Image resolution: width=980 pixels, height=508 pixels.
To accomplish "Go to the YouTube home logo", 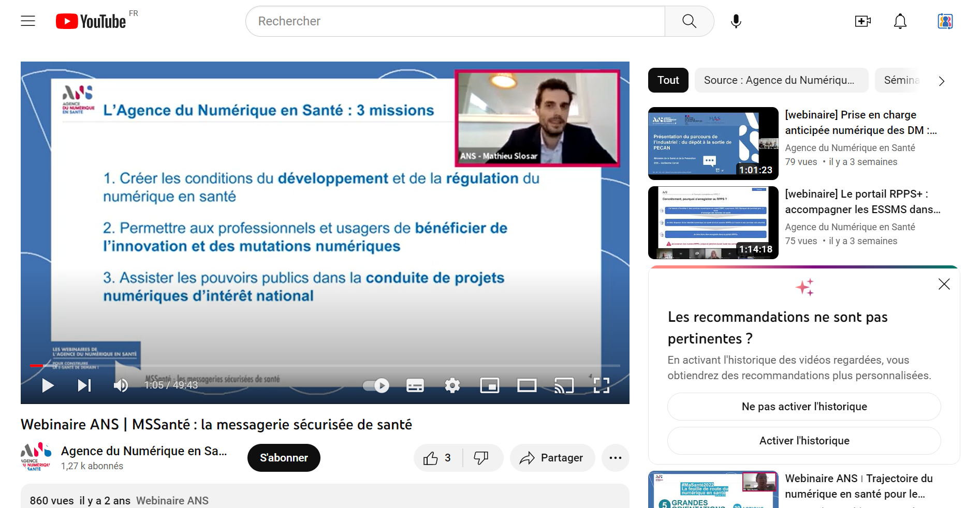I will (91, 21).
